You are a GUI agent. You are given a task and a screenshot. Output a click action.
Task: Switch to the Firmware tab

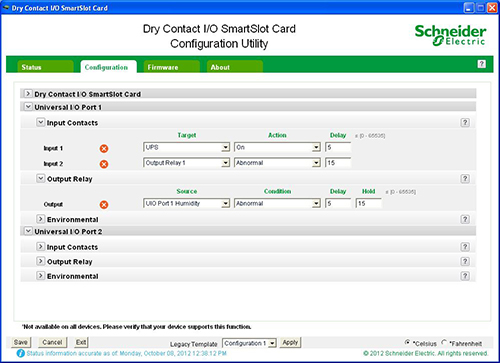[x=172, y=67]
